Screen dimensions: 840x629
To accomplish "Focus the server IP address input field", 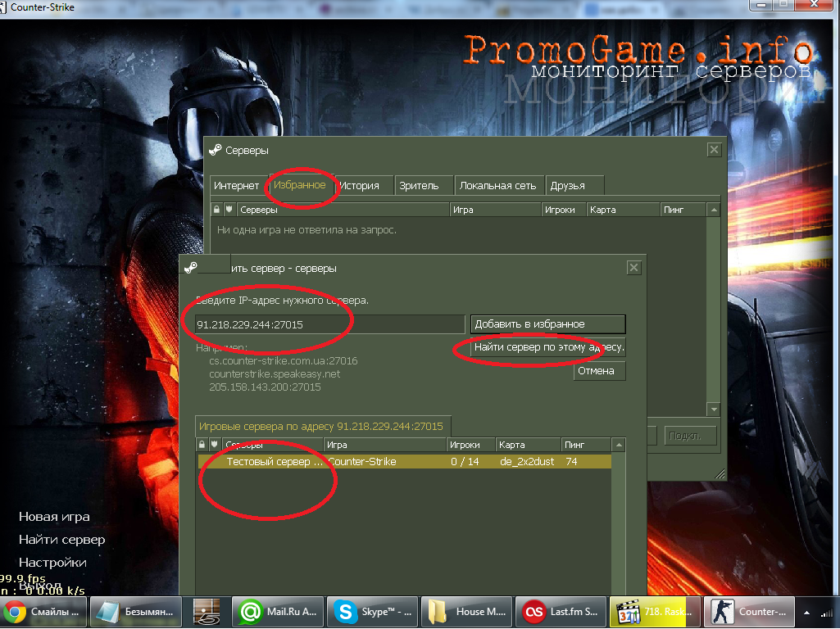I will pyautogui.click(x=329, y=324).
